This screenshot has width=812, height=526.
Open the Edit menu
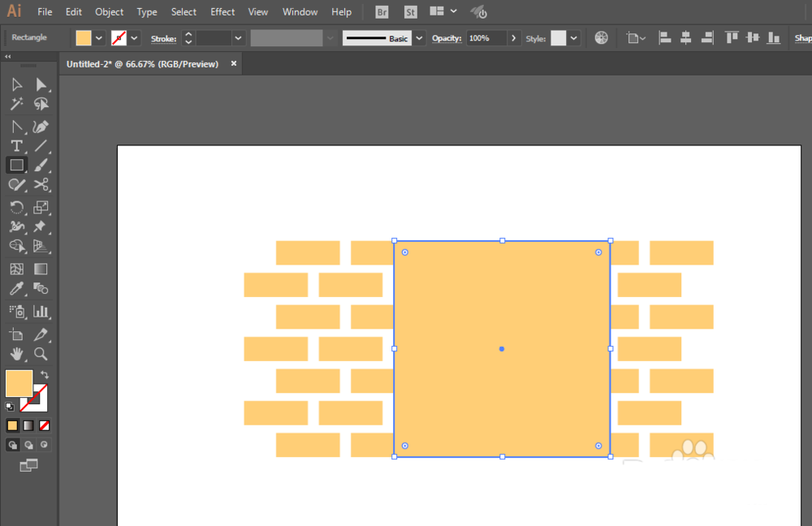[74, 12]
